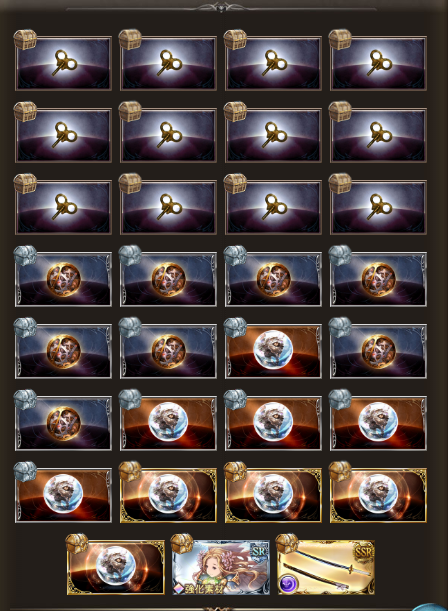Select the first gear medallion in the fourth row

(63, 279)
